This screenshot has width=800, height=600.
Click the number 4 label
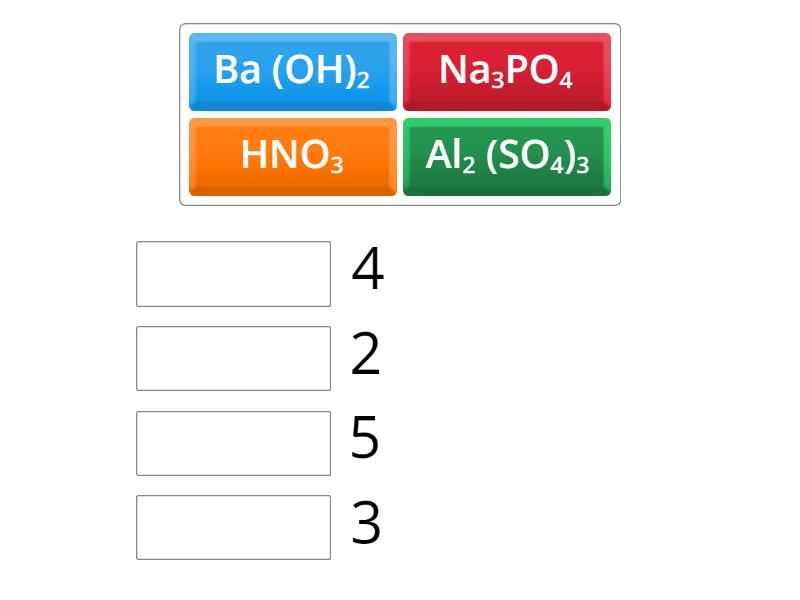pos(367,270)
